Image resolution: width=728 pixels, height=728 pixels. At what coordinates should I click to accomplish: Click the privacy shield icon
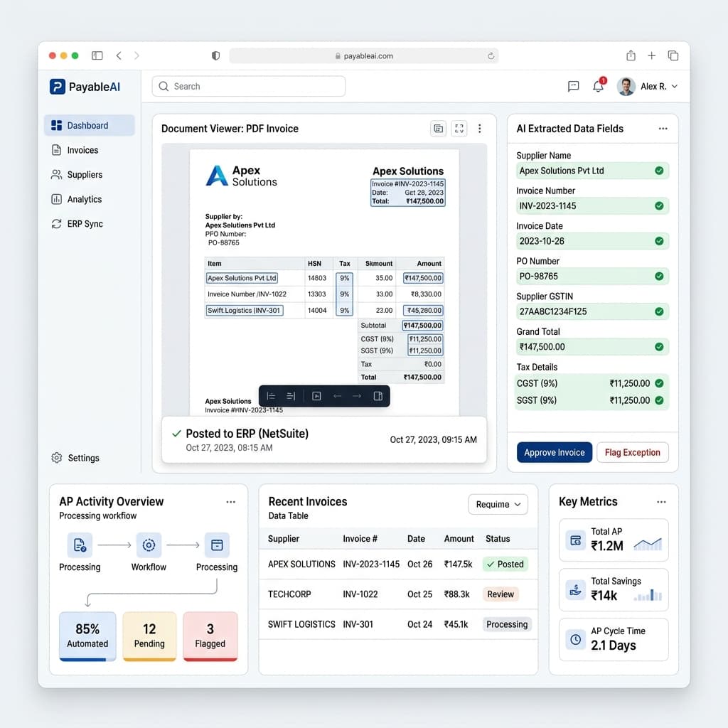[215, 55]
